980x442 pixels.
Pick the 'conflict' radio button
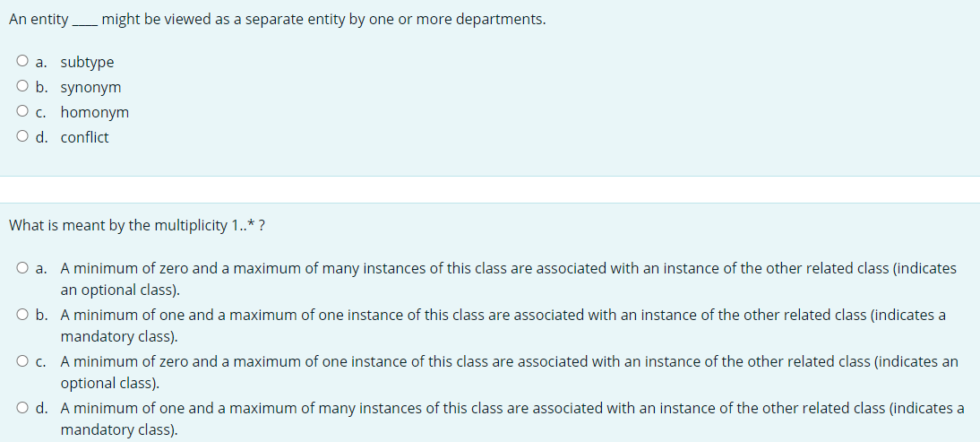tap(22, 136)
